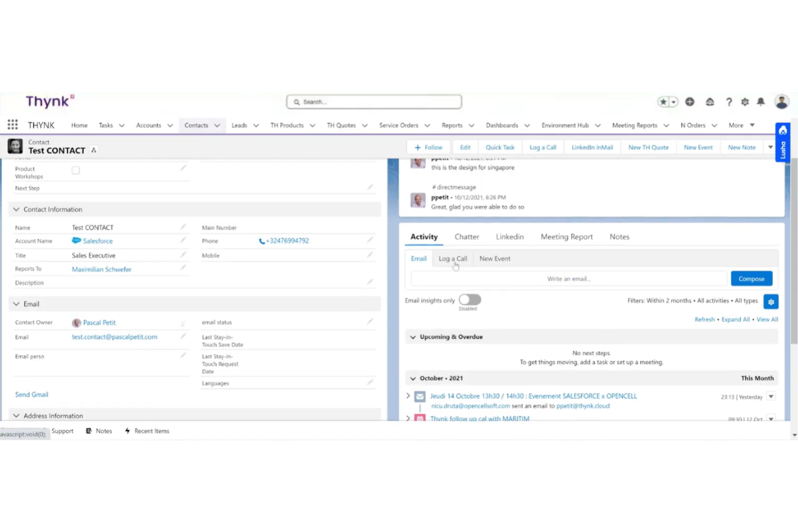Screen dimensions: 798x532
Task: Open the help question mark icon
Action: click(x=728, y=101)
